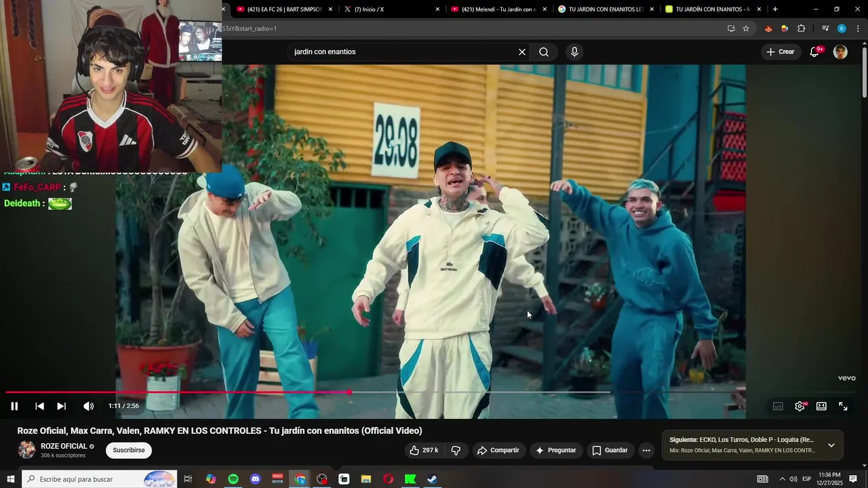Open Task View on the taskbar
Image resolution: width=868 pixels, height=488 pixels.
(x=189, y=479)
